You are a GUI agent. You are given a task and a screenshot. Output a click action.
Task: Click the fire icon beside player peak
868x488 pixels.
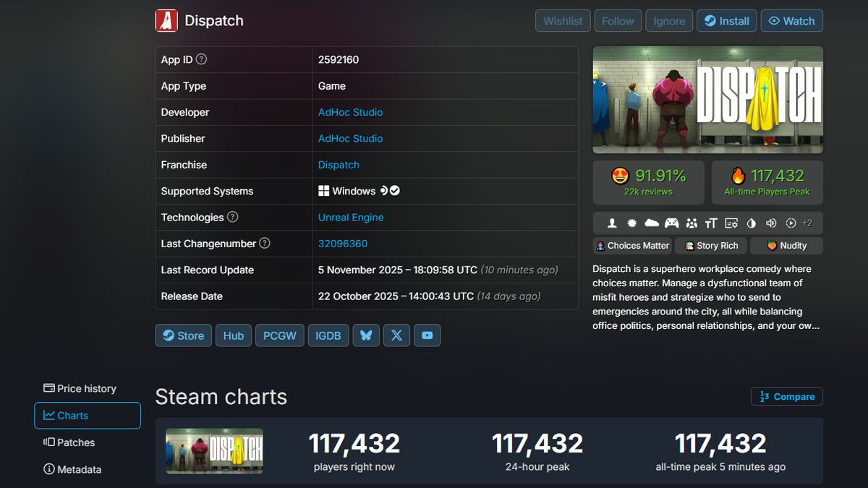(x=738, y=175)
